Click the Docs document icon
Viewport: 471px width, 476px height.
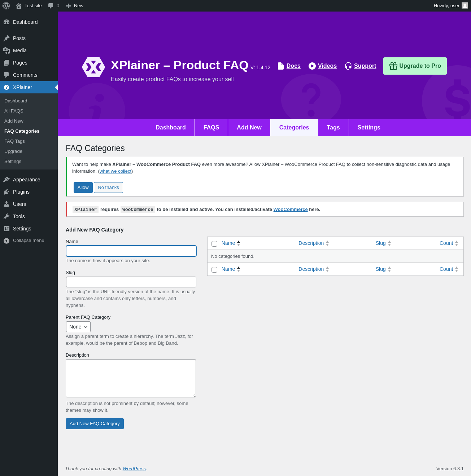point(281,66)
